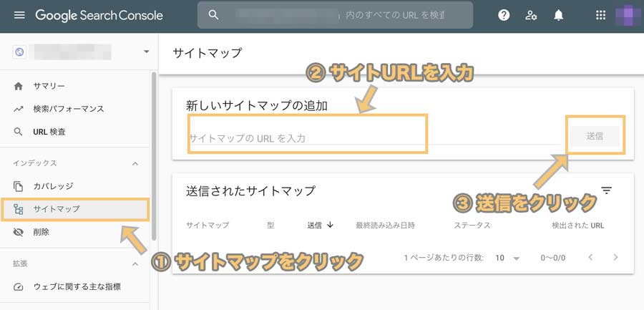644x310 pixels.
Task: Open the Google apps grid
Action: 600,16
